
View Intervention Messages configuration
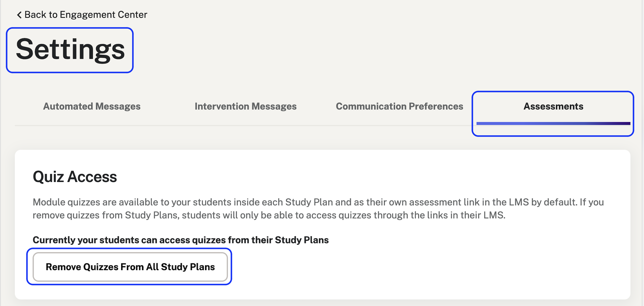(245, 106)
